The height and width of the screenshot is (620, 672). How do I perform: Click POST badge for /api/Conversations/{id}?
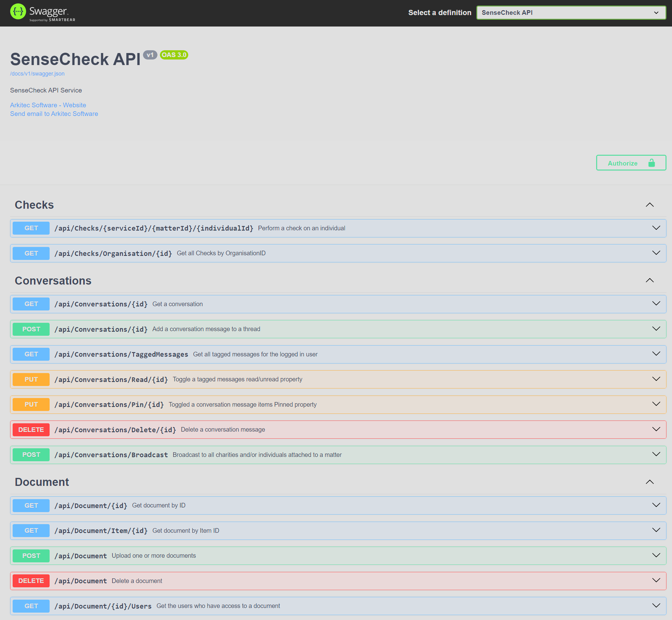click(x=31, y=329)
